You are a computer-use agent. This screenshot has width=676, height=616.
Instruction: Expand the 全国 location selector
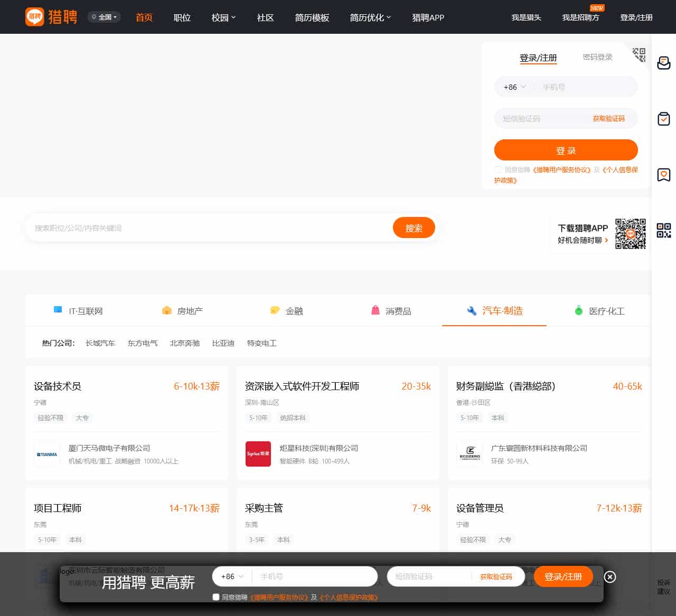pyautogui.click(x=105, y=17)
